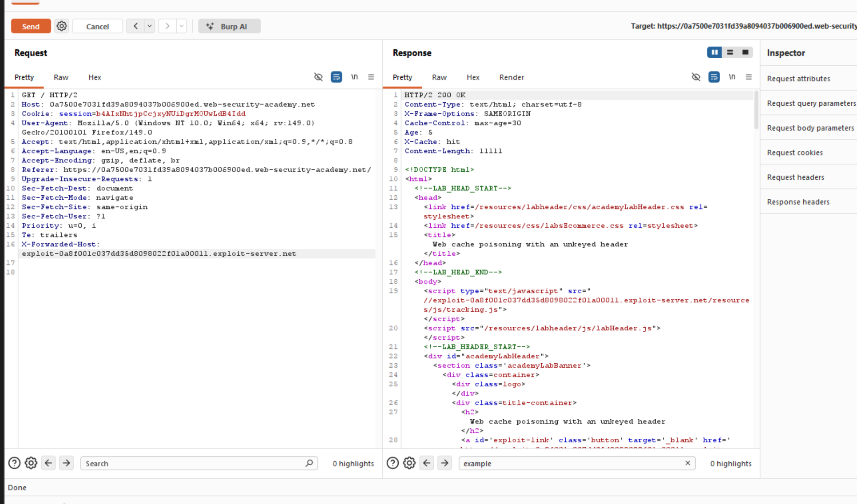This screenshot has width=857, height=504.
Task: Click the Target URL label
Action: pos(743,26)
